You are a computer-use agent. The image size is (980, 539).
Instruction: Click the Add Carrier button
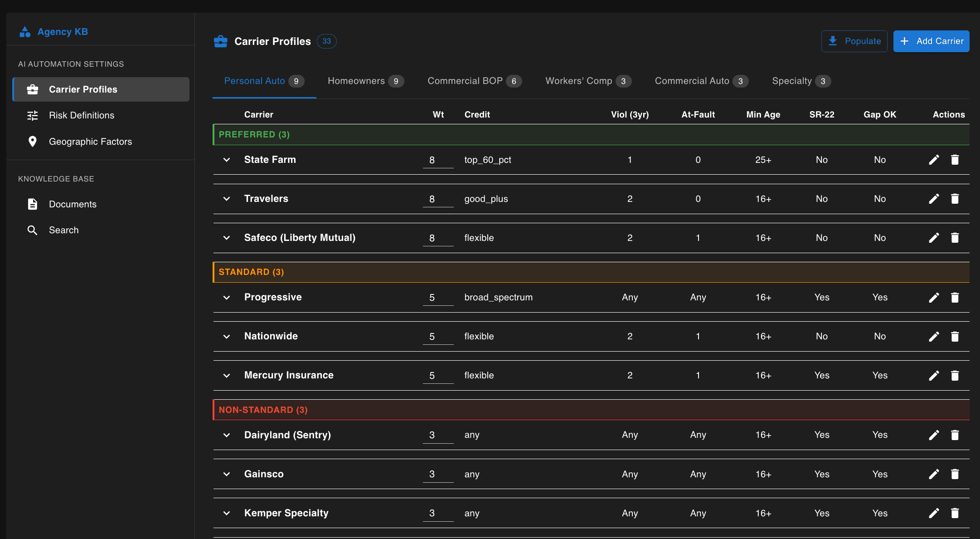[931, 41]
